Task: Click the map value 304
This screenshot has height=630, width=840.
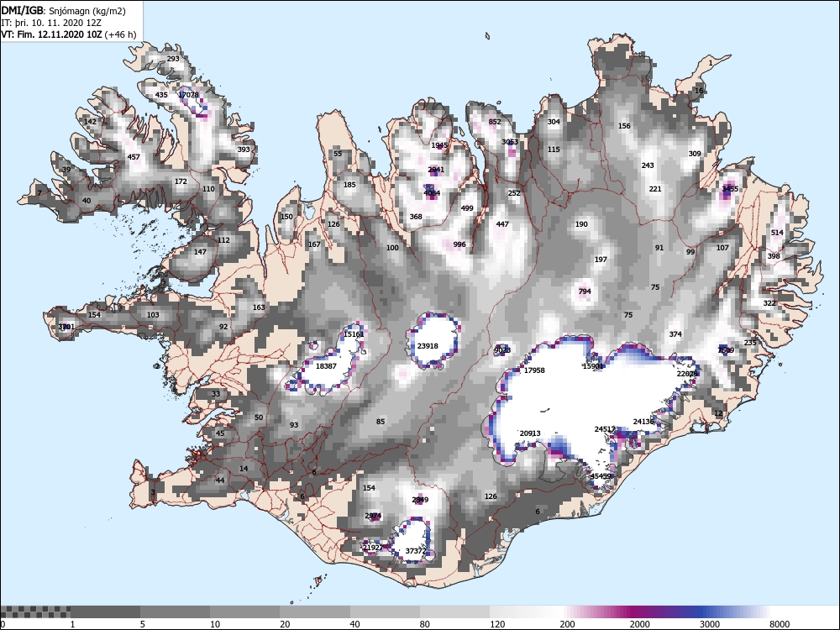Action: [554, 122]
